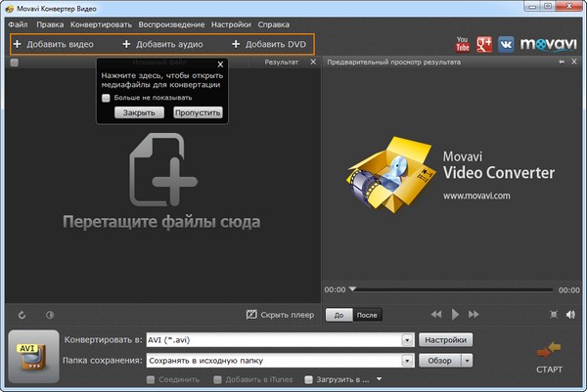Image resolution: width=587 pixels, height=392 pixels.
Task: Open the YouTube icon link
Action: 464,44
